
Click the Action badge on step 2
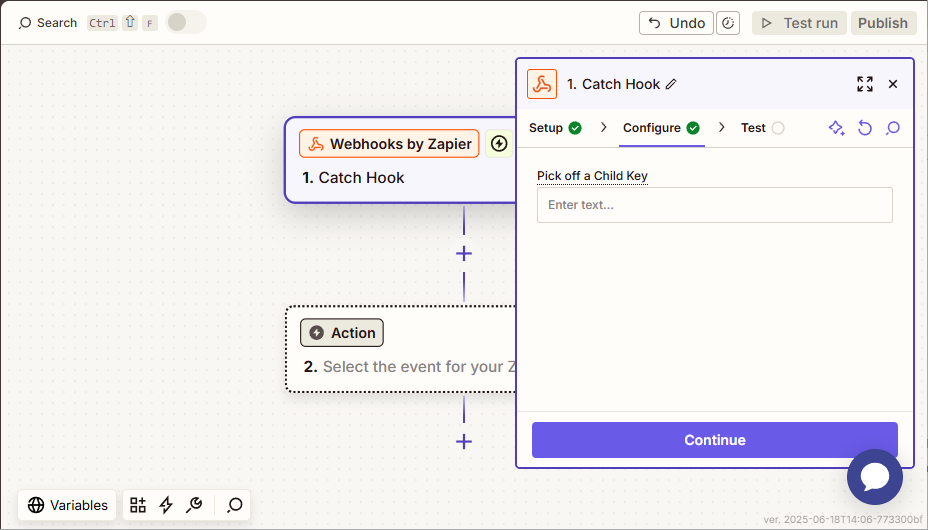(x=341, y=333)
